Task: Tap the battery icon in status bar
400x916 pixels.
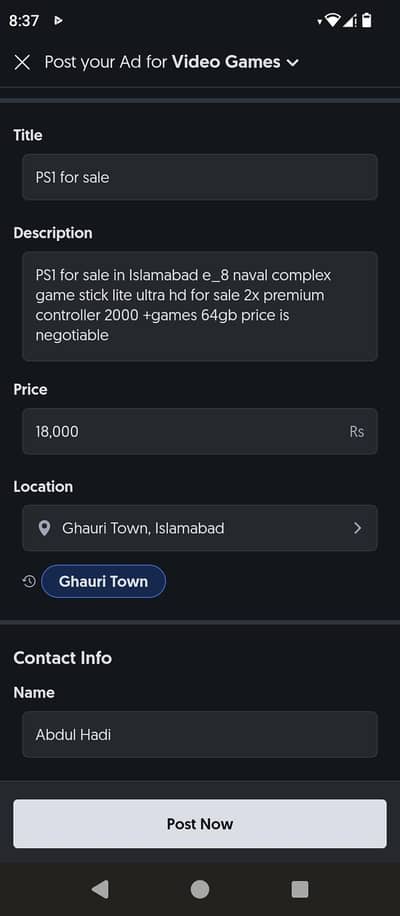Action: coord(366,21)
